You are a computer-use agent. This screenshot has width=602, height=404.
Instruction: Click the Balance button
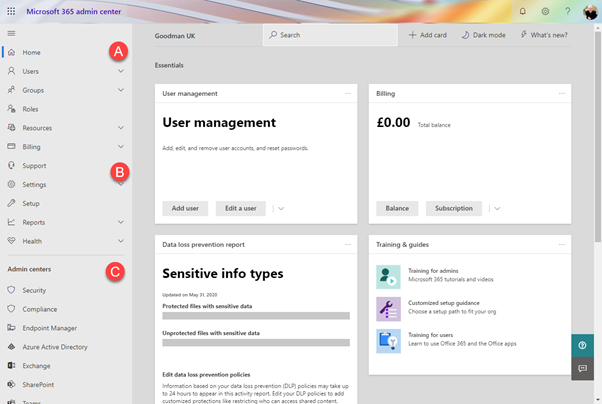coord(397,208)
